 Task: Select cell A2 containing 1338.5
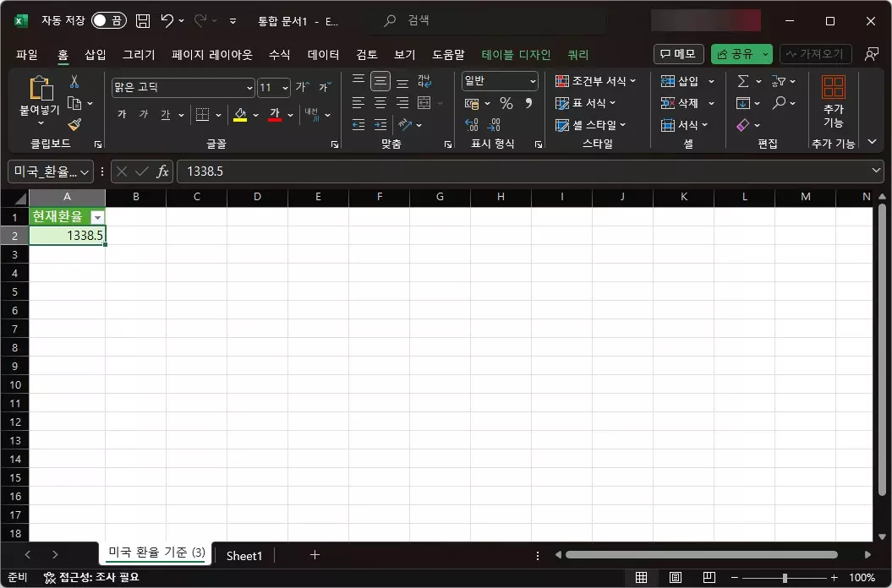point(67,236)
